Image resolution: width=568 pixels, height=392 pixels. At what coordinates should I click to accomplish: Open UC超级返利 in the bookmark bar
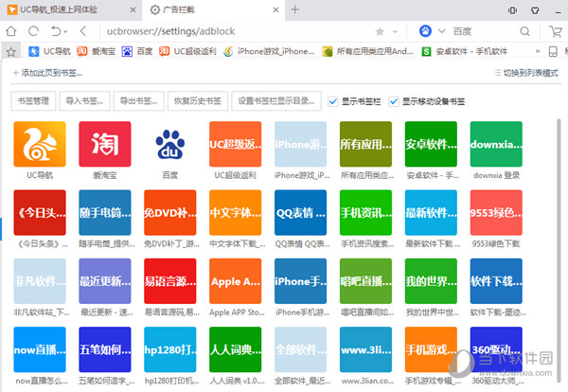[187, 51]
